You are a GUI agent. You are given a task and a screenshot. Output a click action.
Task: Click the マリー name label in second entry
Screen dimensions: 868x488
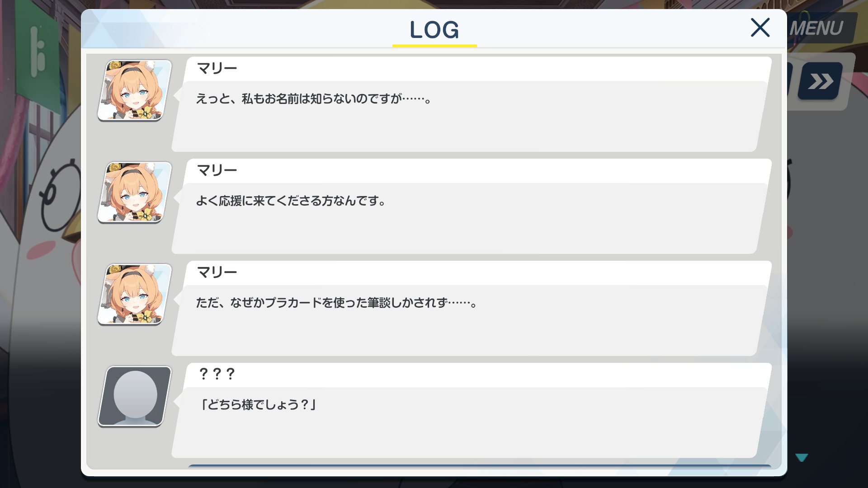point(217,171)
